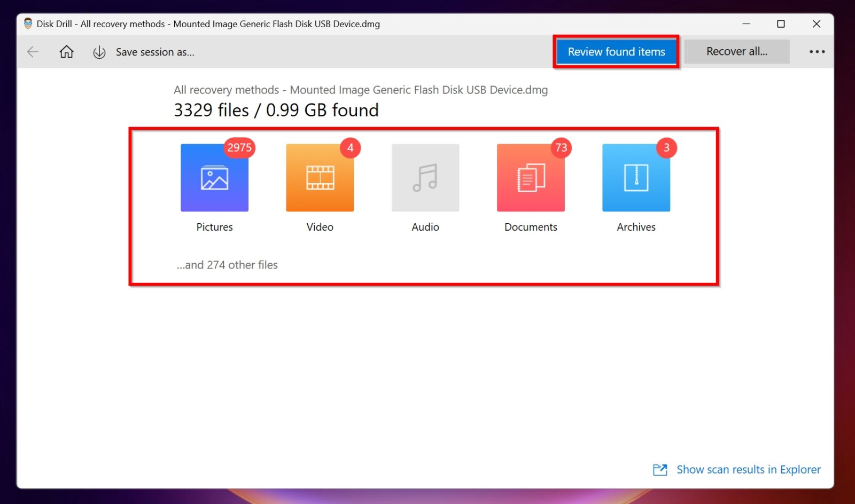Maximize the Disk Drill window
The width and height of the screenshot is (855, 504).
pyautogui.click(x=781, y=24)
